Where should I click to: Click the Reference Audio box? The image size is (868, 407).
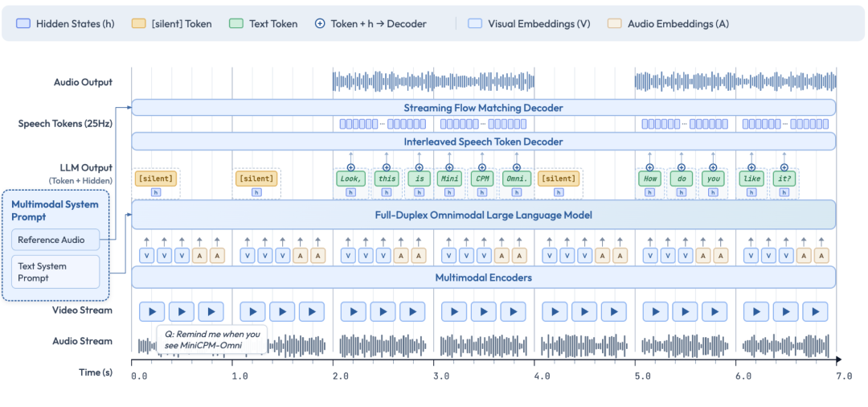(55, 240)
